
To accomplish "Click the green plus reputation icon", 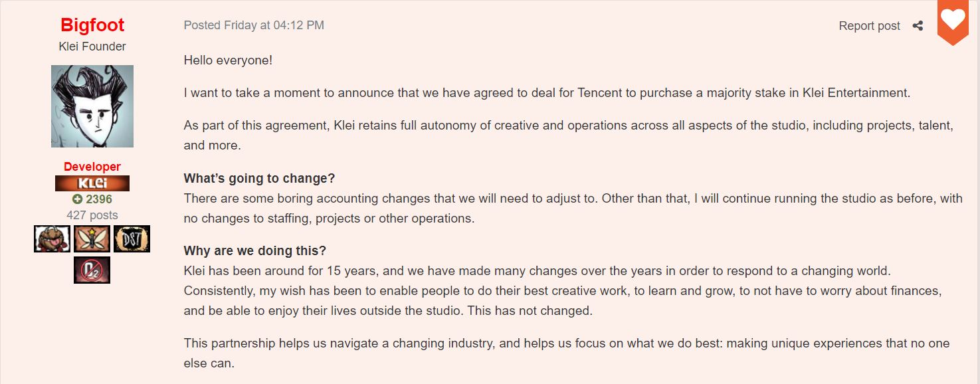I will tap(77, 199).
